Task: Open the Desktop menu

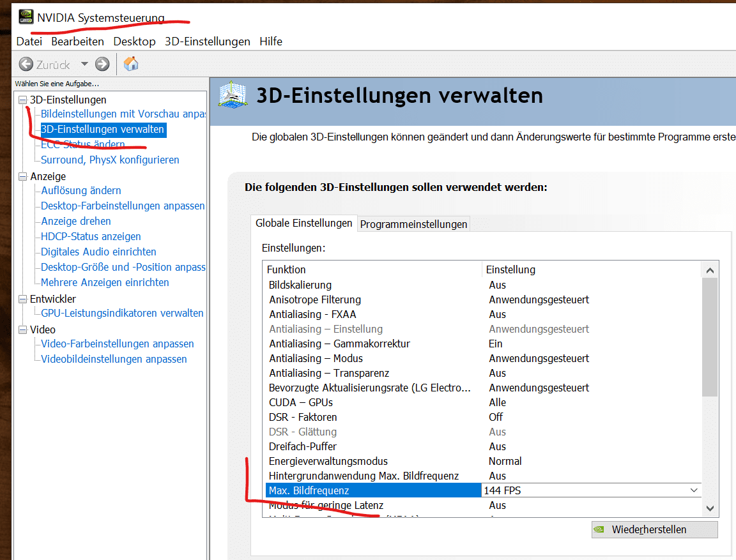Action: point(134,42)
